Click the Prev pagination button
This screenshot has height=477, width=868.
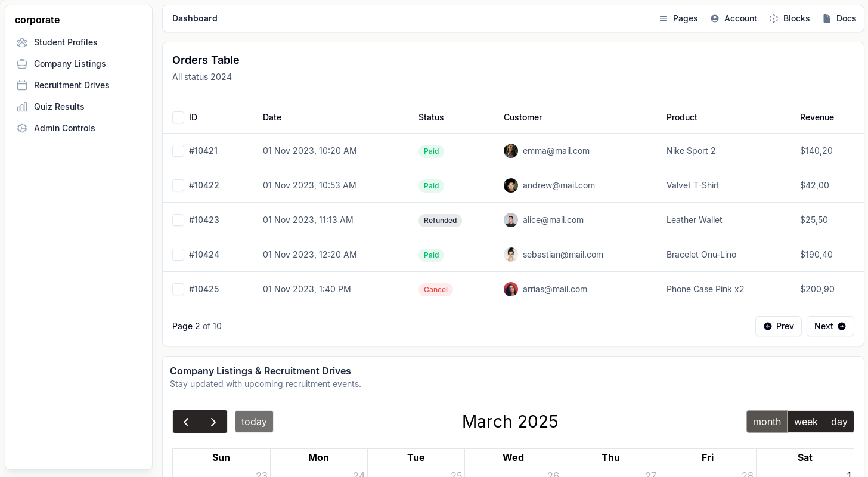pyautogui.click(x=779, y=326)
